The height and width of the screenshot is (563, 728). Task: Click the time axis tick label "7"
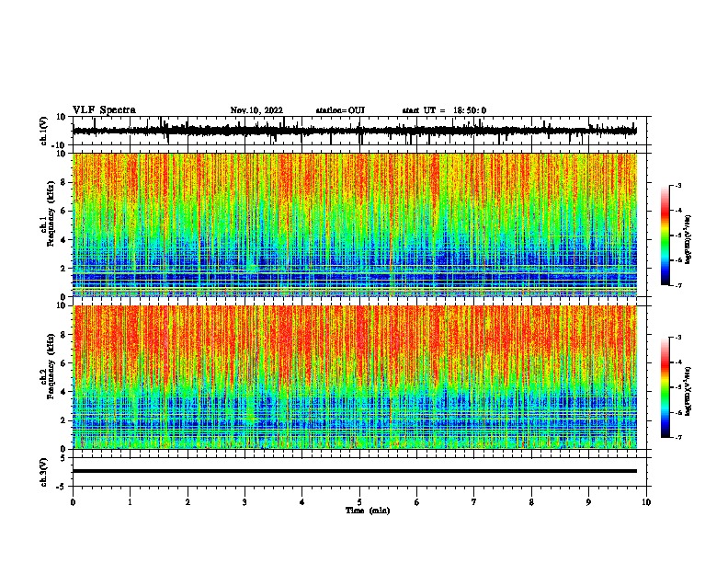coord(474,502)
